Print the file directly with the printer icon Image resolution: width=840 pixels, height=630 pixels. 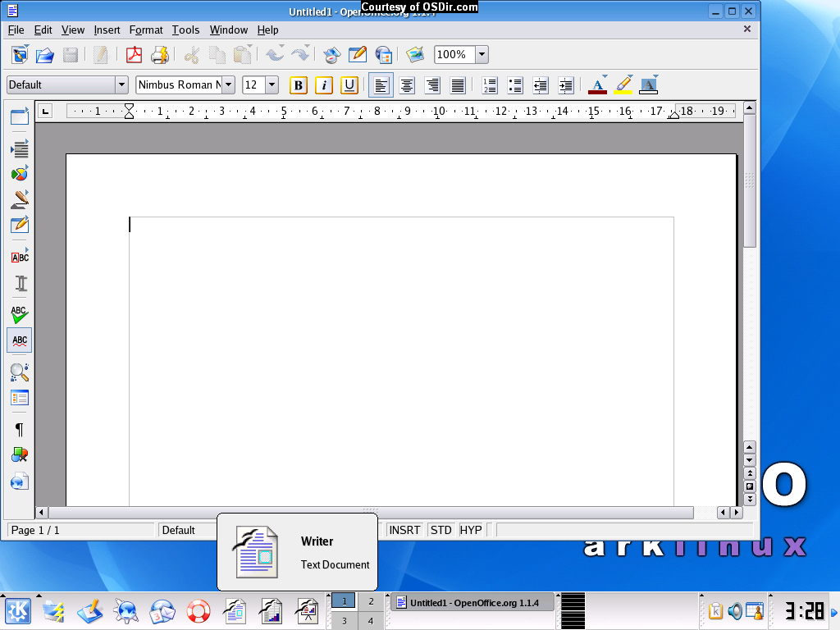point(160,55)
